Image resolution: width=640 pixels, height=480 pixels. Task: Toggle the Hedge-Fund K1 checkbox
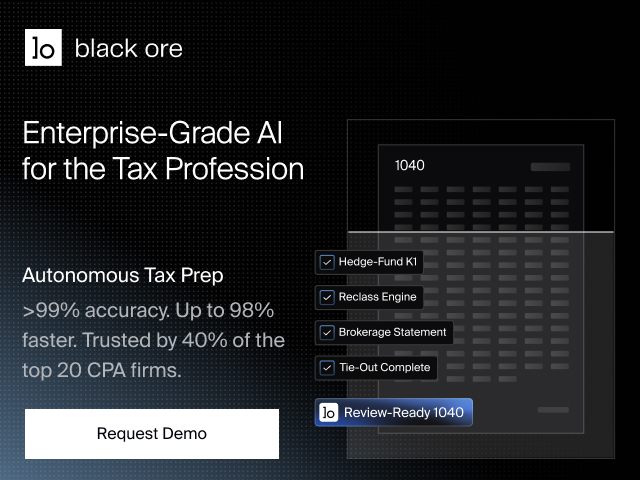click(x=327, y=262)
